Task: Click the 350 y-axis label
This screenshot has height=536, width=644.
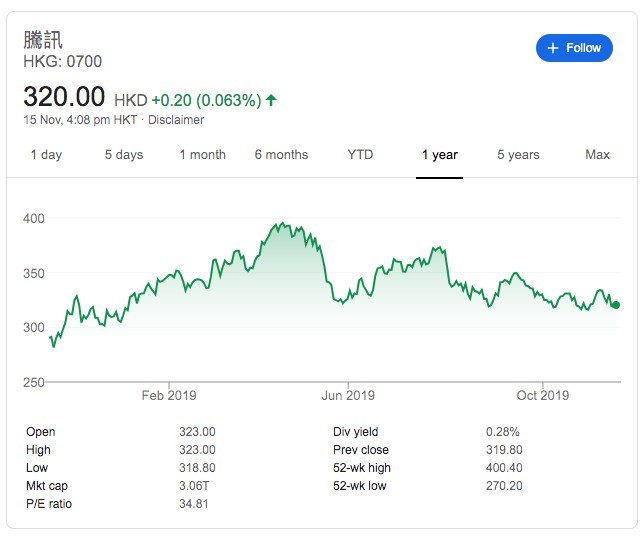Action: coord(34,274)
